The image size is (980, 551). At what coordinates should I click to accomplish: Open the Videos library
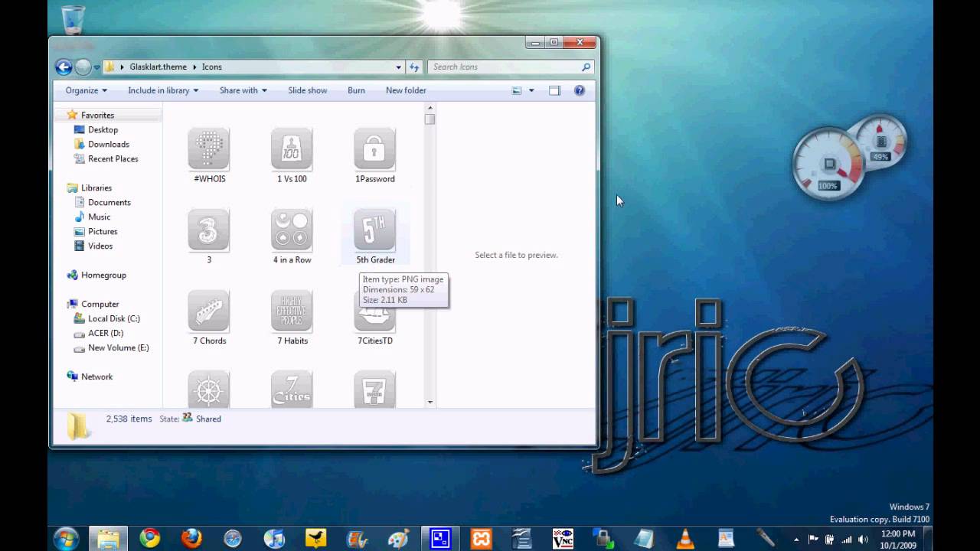100,246
